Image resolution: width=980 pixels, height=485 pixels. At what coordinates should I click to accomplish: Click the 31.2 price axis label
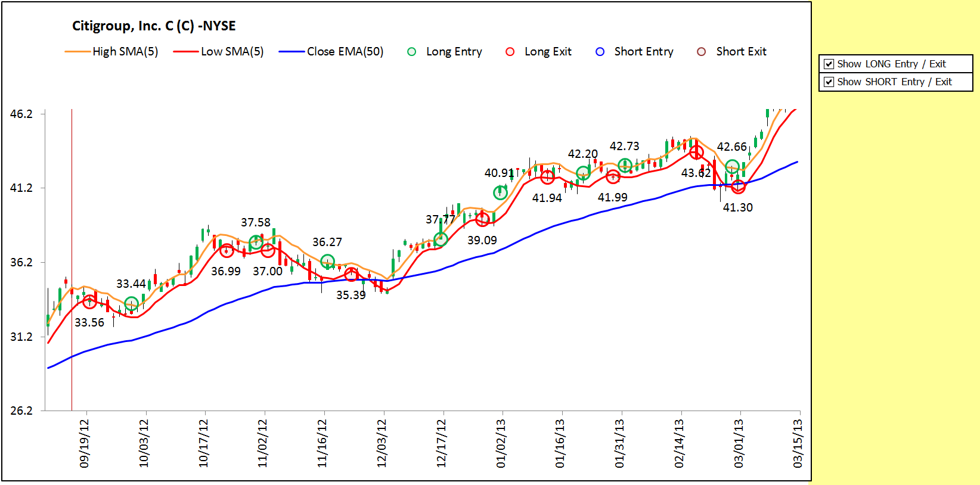click(x=21, y=337)
